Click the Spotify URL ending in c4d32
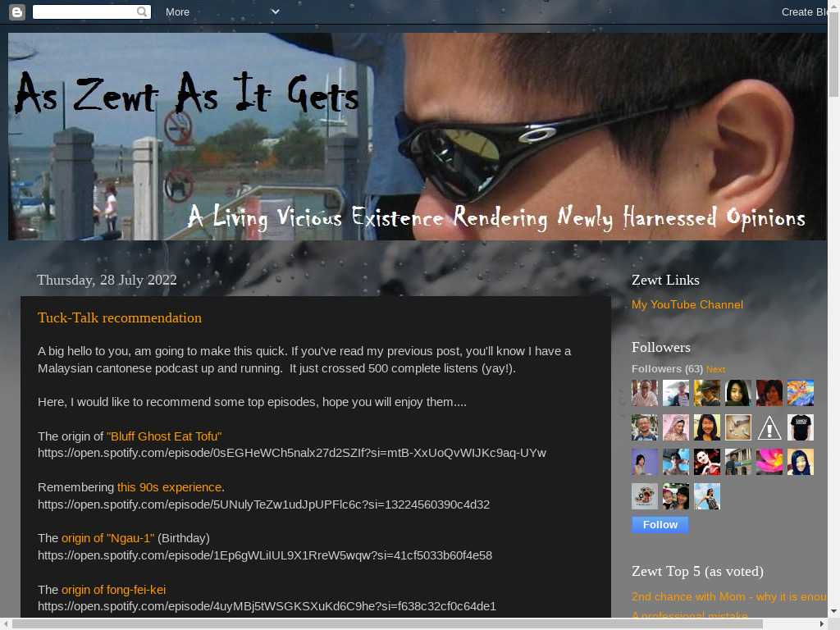840x630 pixels. point(263,504)
